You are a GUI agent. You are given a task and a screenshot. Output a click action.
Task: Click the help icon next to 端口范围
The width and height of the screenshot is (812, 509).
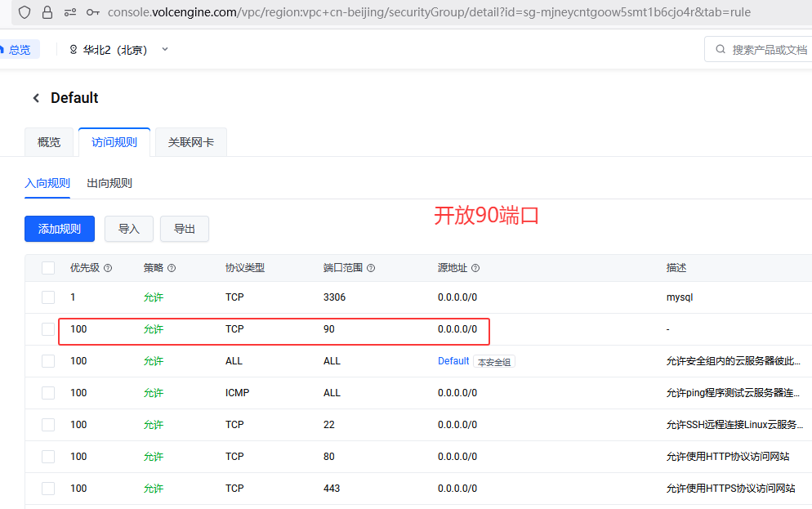(x=371, y=268)
